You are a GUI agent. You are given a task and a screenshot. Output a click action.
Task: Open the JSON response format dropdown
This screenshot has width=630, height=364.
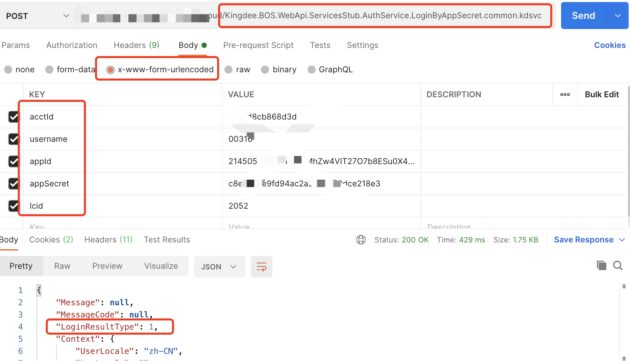pyautogui.click(x=219, y=266)
